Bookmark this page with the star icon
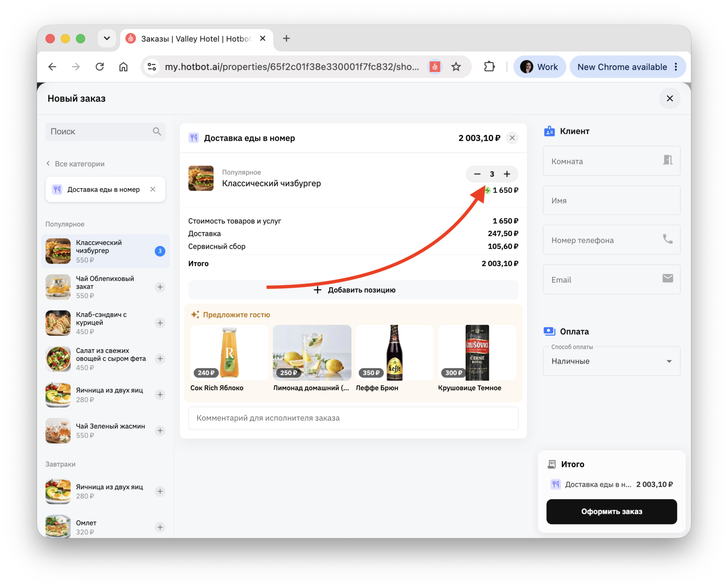This screenshot has height=587, width=728. pos(456,67)
